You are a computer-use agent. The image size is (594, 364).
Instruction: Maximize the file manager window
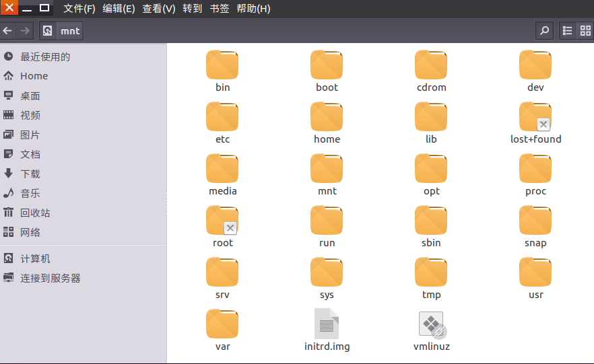click(44, 8)
